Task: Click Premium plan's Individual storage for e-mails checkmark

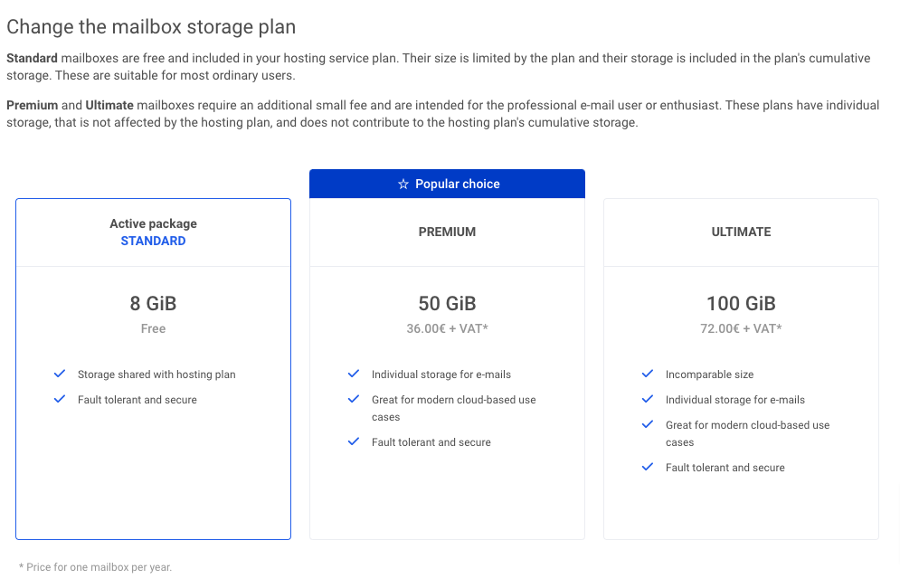Action: tap(354, 374)
